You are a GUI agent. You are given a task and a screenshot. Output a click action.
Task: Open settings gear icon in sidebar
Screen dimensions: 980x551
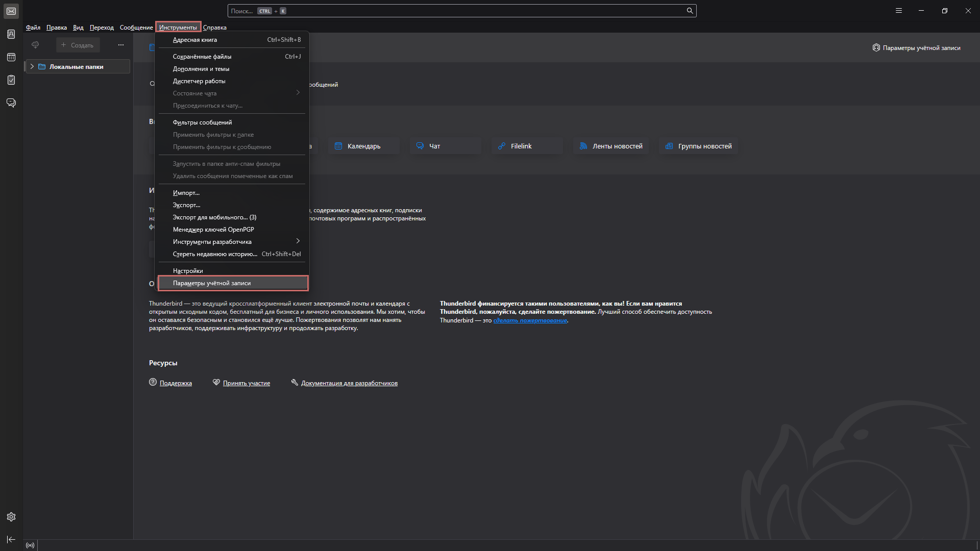11,517
